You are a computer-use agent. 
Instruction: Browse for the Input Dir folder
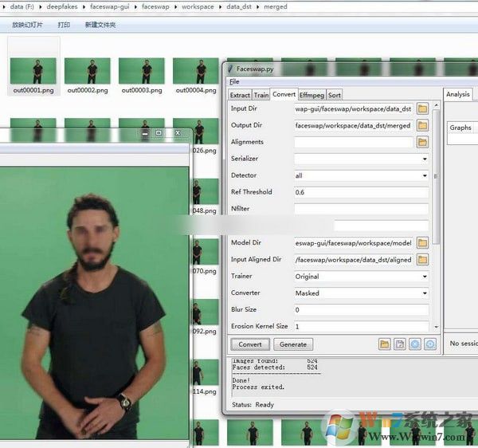click(x=422, y=108)
